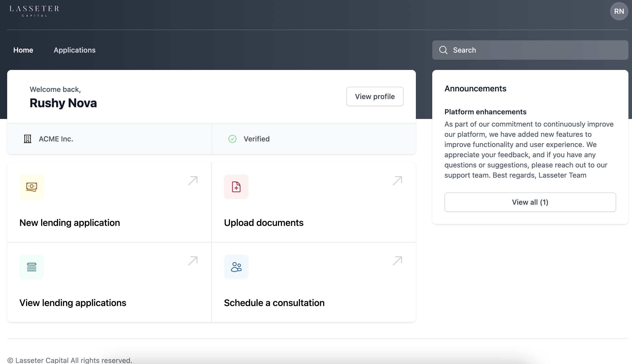This screenshot has height=364, width=632.
Task: Click View all (1) announcements button
Action: pyautogui.click(x=530, y=202)
